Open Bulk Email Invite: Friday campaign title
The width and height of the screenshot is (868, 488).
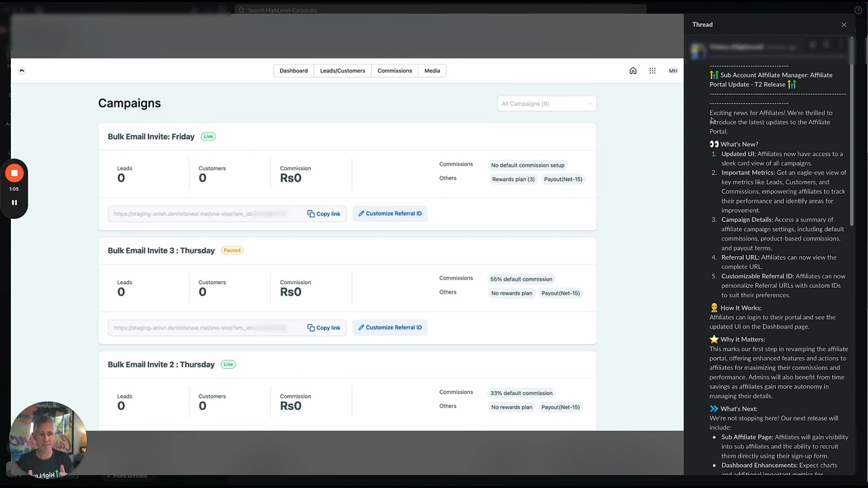click(x=151, y=136)
